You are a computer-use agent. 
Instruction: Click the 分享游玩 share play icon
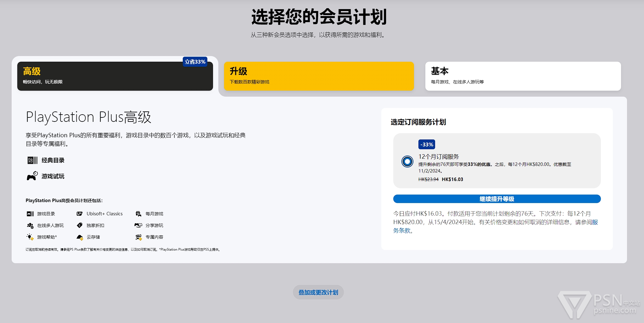pyautogui.click(x=138, y=225)
